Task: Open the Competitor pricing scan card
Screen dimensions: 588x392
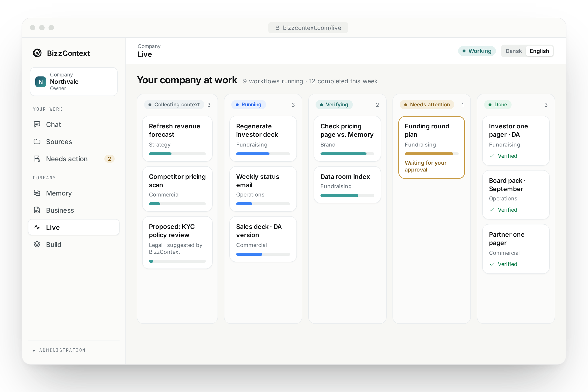Action: pyautogui.click(x=177, y=189)
